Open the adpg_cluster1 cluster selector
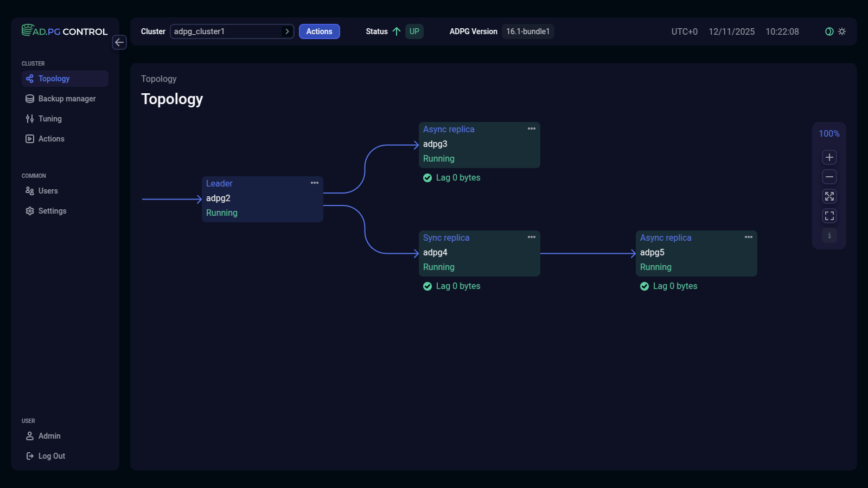Viewport: 868px width, 488px height. (x=232, y=31)
